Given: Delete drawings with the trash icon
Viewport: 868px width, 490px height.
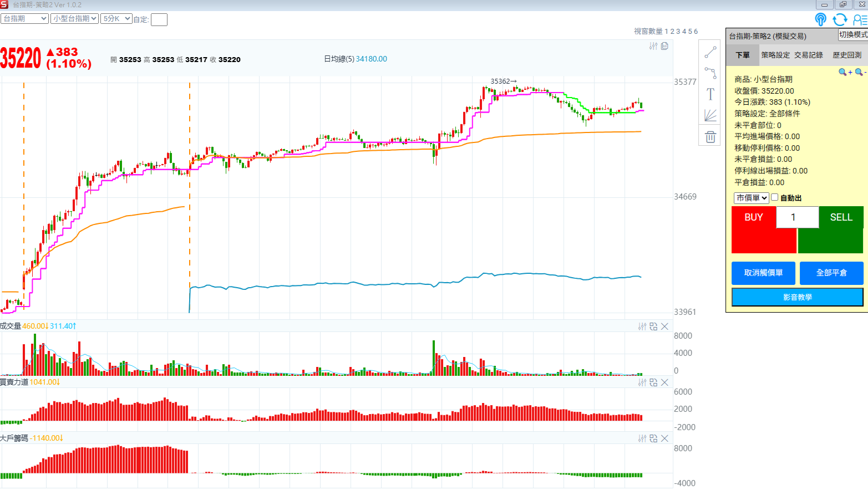Looking at the screenshot, I should coord(710,137).
